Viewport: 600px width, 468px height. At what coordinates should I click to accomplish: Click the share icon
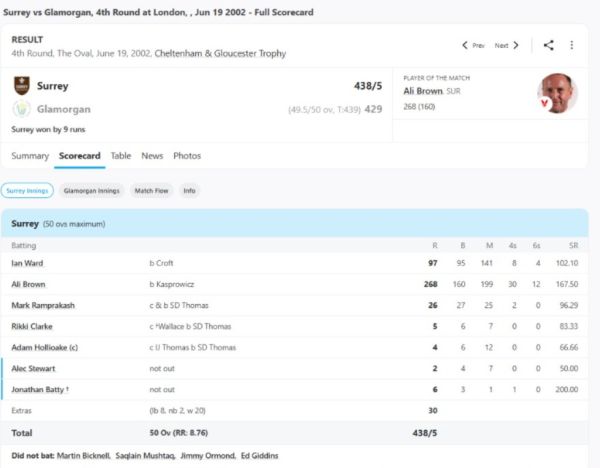tap(548, 45)
